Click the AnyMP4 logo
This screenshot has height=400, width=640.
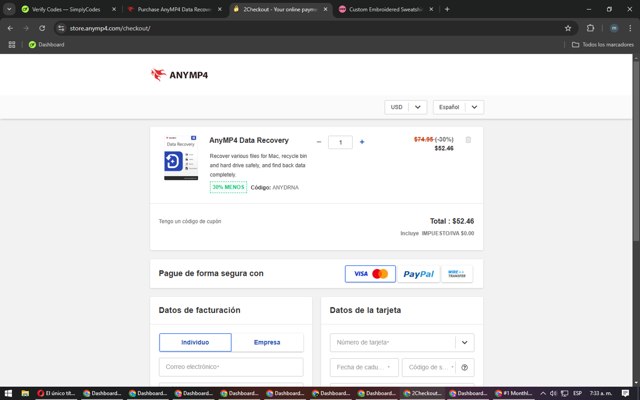(x=179, y=75)
